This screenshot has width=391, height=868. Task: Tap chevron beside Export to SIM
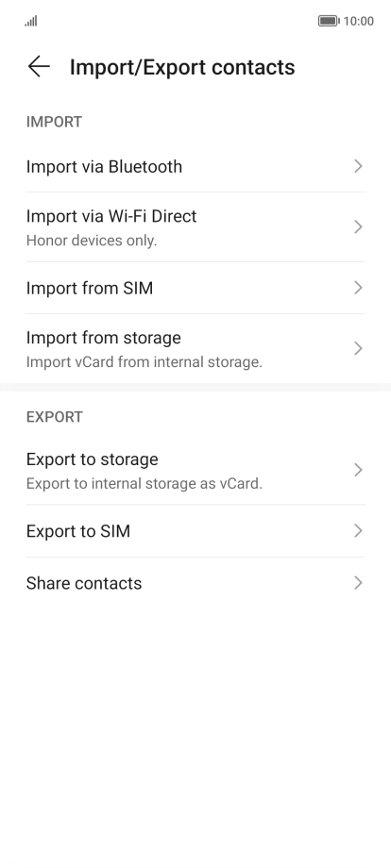pos(358,531)
